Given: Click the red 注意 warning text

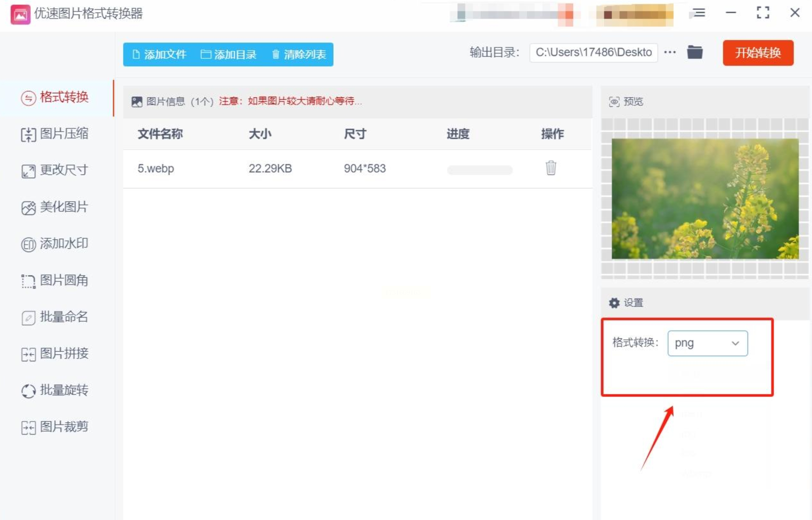Looking at the screenshot, I should tap(290, 101).
